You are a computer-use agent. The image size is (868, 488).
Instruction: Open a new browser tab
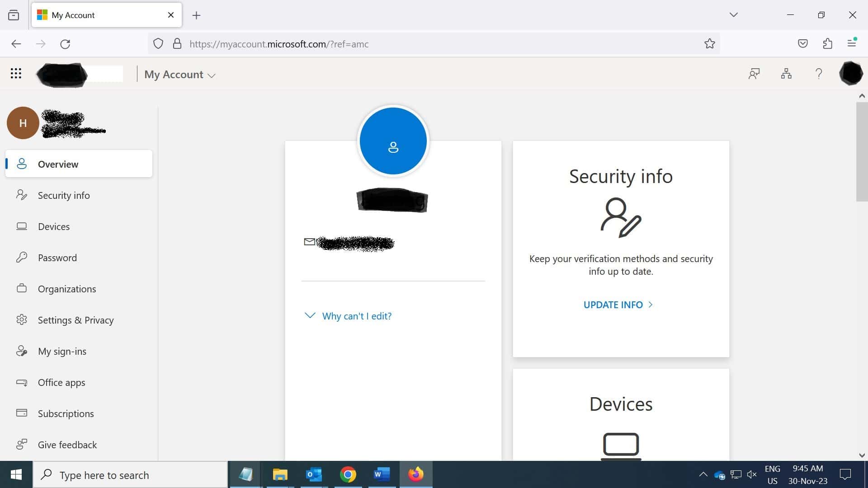pos(196,15)
